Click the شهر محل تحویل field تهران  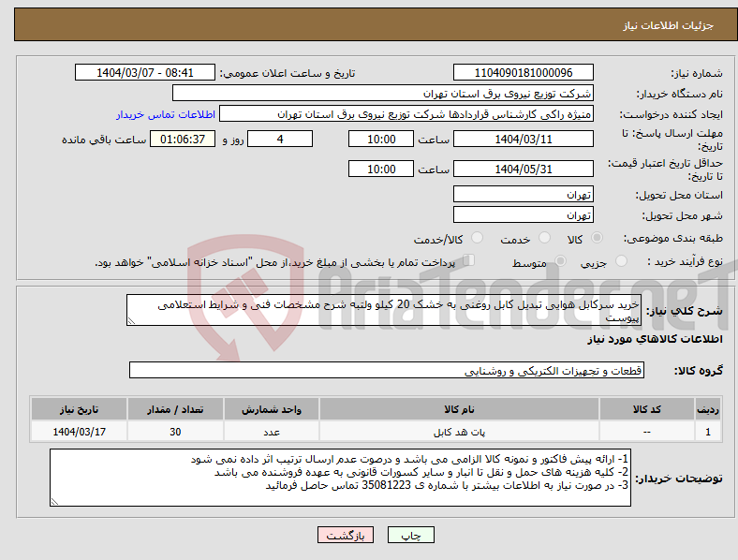[x=523, y=214]
